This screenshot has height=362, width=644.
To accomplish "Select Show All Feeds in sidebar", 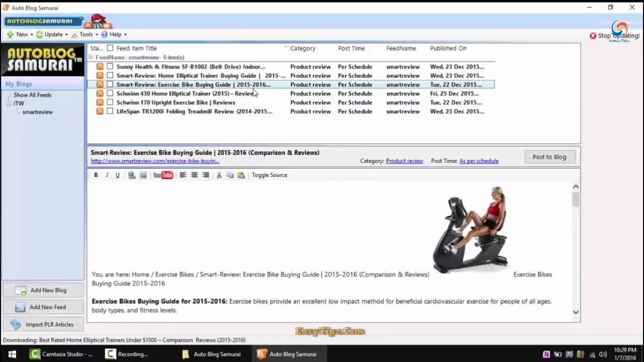I will coord(32,95).
